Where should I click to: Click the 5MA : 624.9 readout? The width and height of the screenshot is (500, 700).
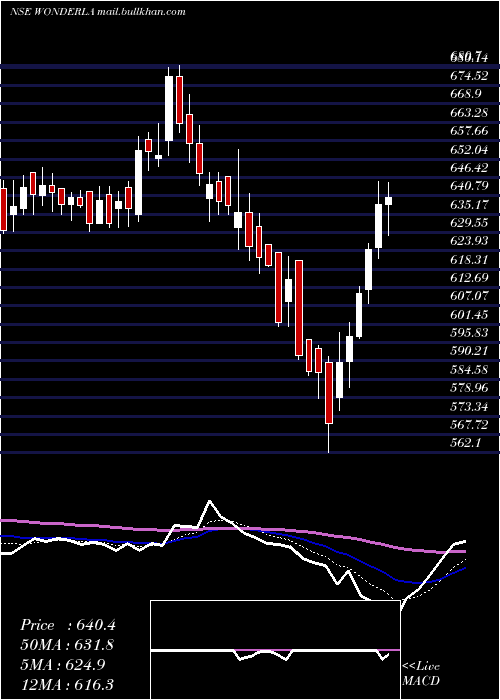[x=62, y=665]
